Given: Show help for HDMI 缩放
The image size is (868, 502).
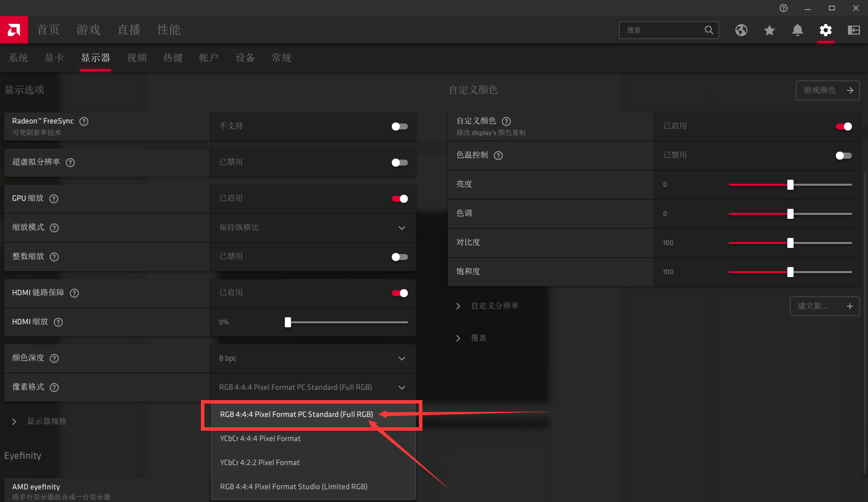Looking at the screenshot, I should (x=58, y=322).
